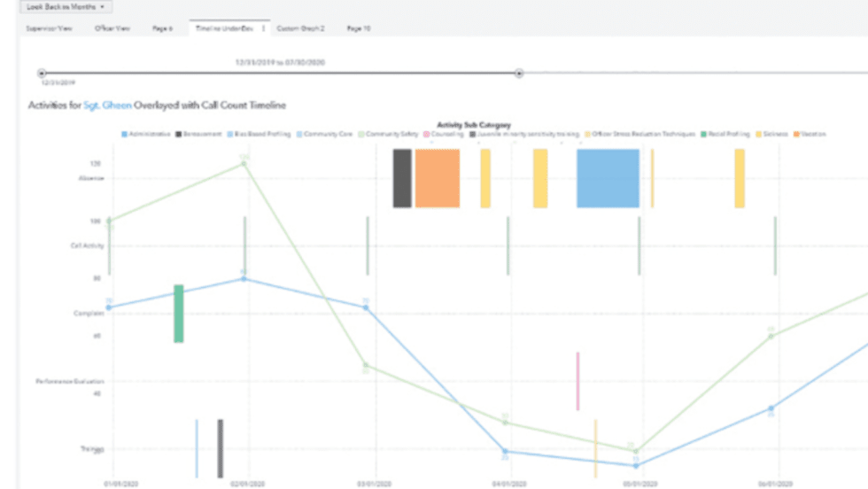Select the green Racial Profiling bar in Complaint row

[179, 314]
